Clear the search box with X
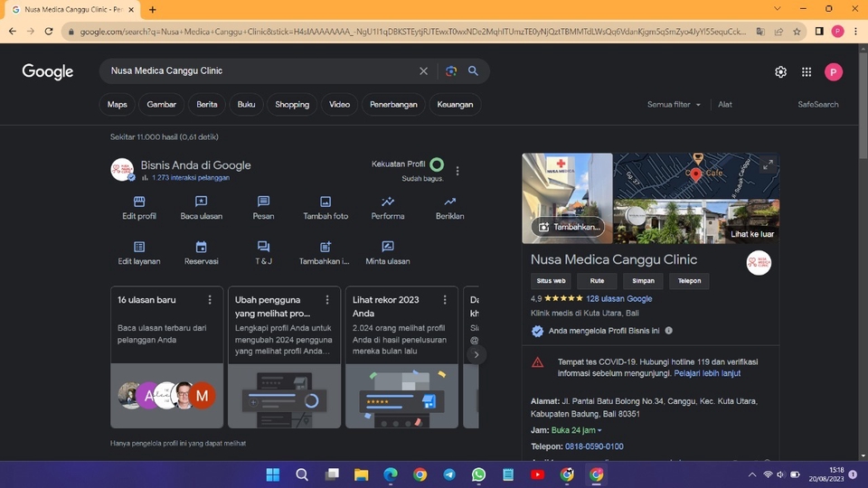Viewport: 868px width, 488px height. [423, 70]
